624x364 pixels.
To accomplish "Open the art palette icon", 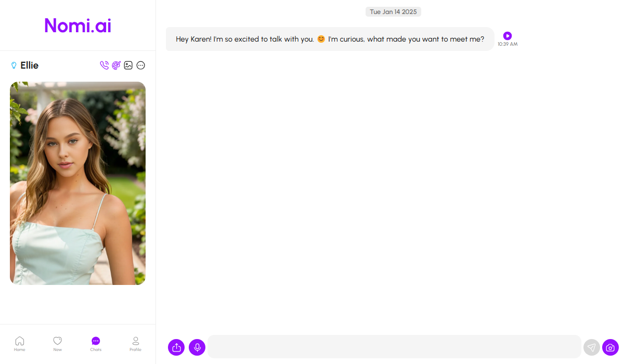I will pos(116,66).
